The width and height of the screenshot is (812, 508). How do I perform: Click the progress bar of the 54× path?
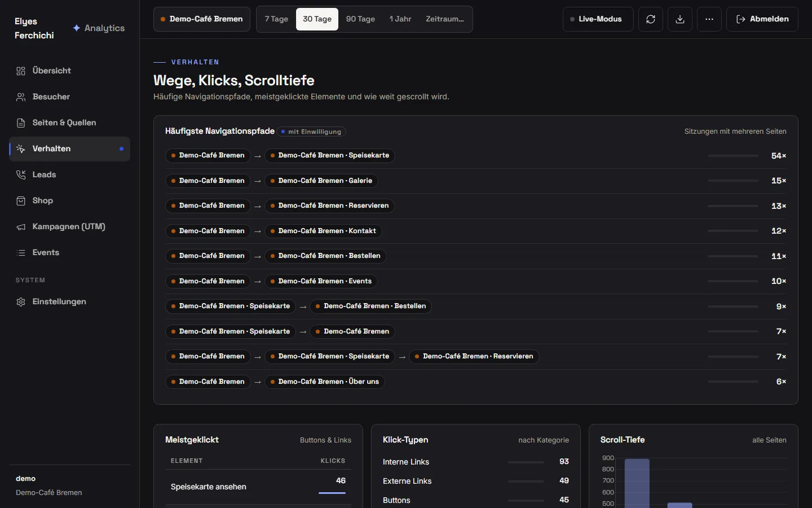tap(733, 156)
